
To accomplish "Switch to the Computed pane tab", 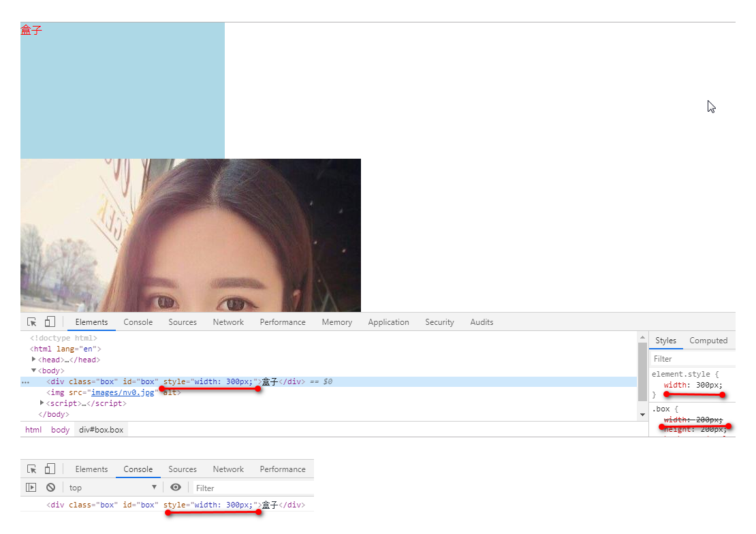I will click(708, 341).
